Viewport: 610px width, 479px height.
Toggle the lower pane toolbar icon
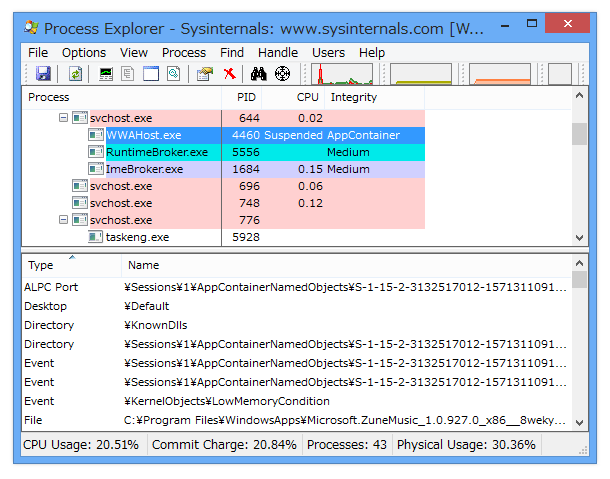[151, 73]
